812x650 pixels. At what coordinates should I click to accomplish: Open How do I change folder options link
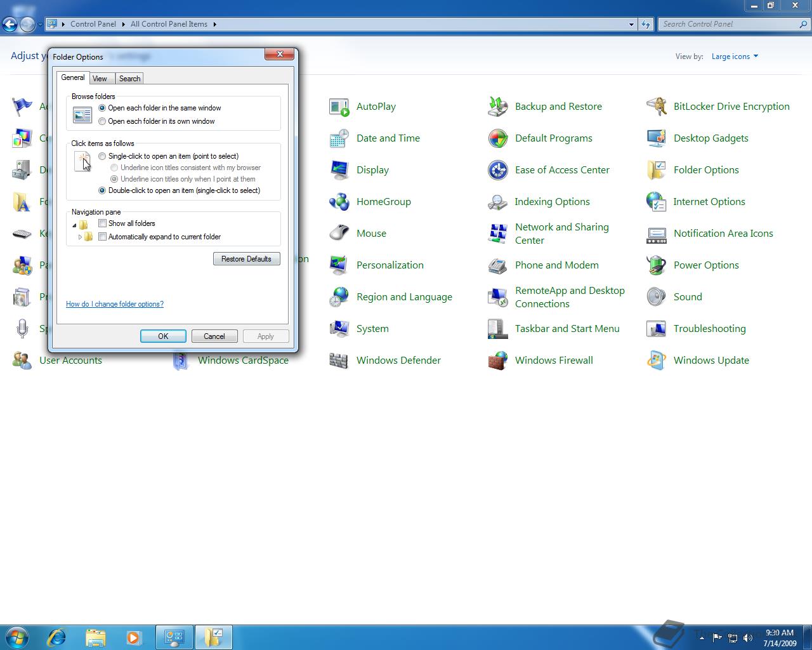pyautogui.click(x=115, y=304)
